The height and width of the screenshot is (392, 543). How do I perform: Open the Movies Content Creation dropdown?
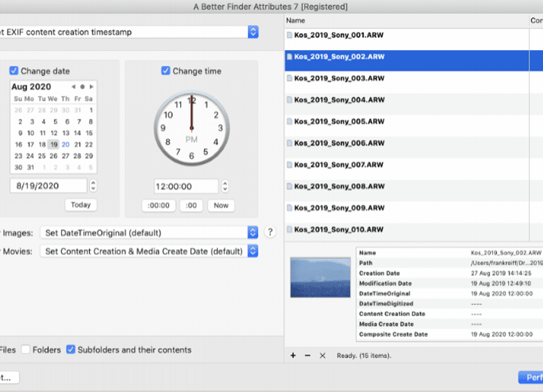[x=253, y=251]
